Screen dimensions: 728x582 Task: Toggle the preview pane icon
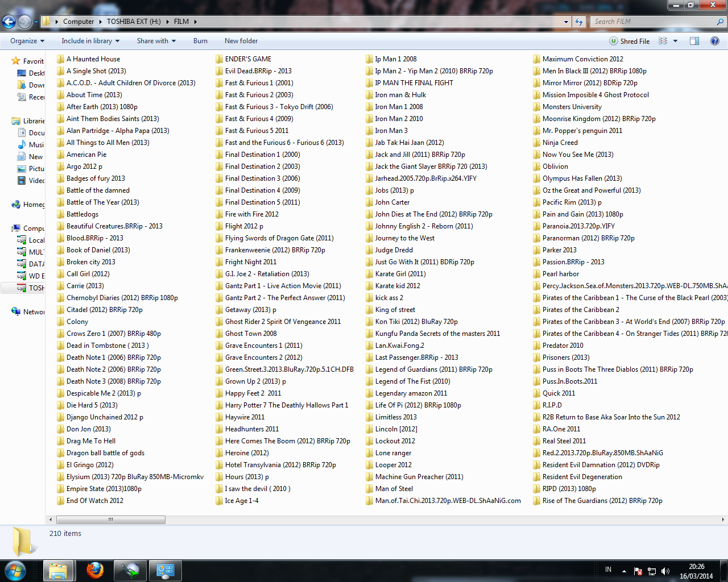694,41
